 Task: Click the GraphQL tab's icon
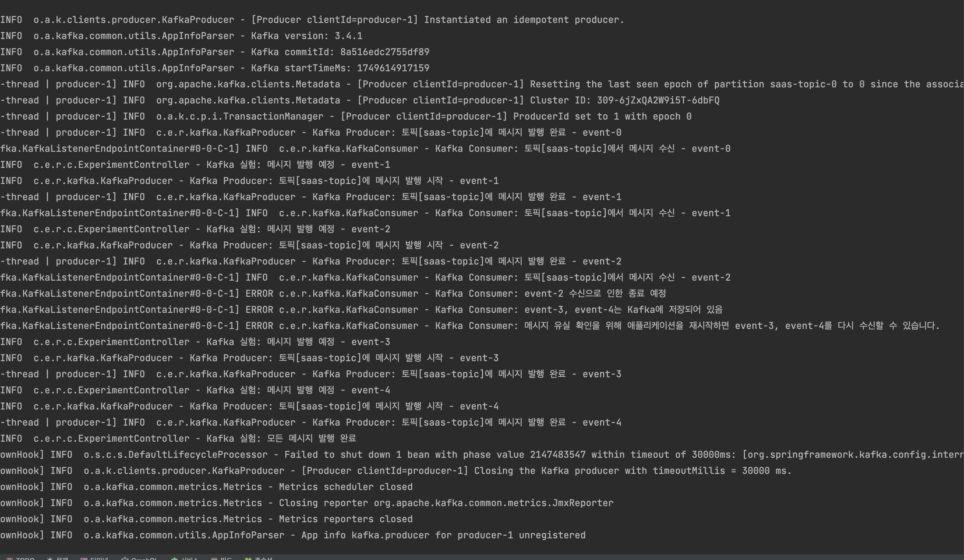[125, 558]
